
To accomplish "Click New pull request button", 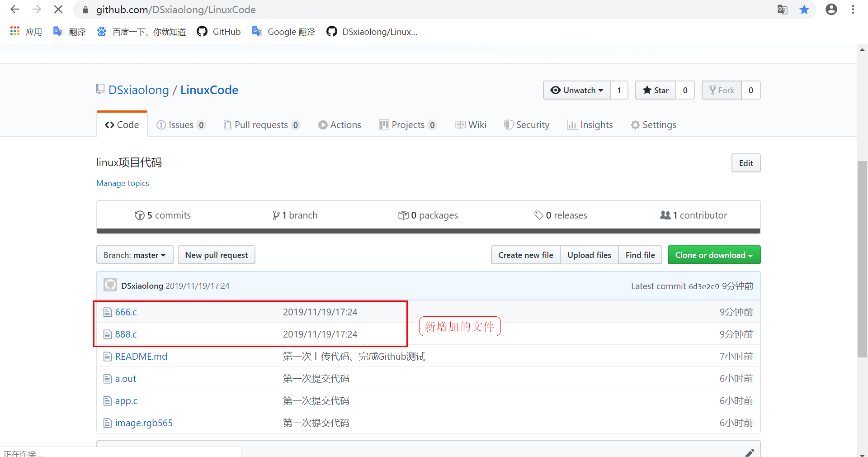I will point(217,255).
